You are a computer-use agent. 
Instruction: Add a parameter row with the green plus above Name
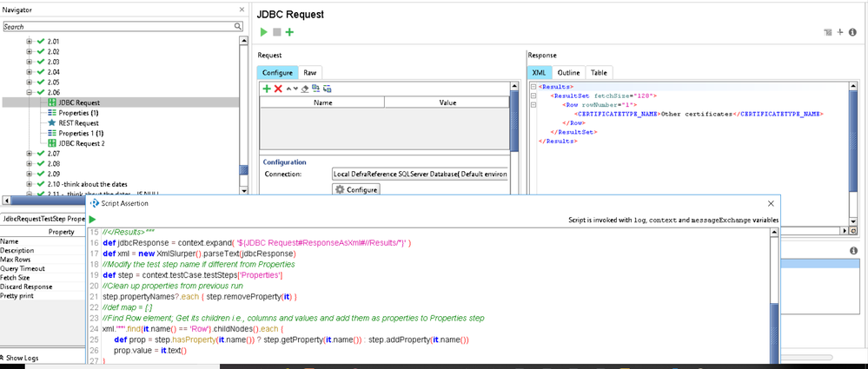(267, 89)
